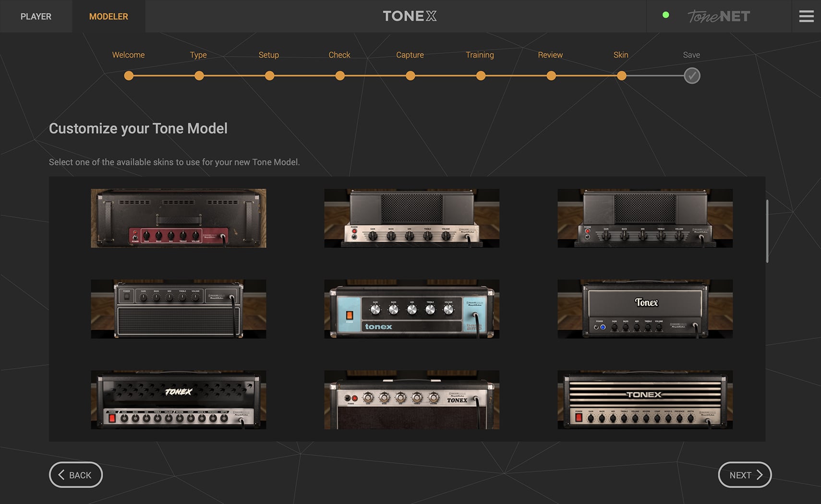Select the blue tonex bass amp skin

[x=411, y=309]
